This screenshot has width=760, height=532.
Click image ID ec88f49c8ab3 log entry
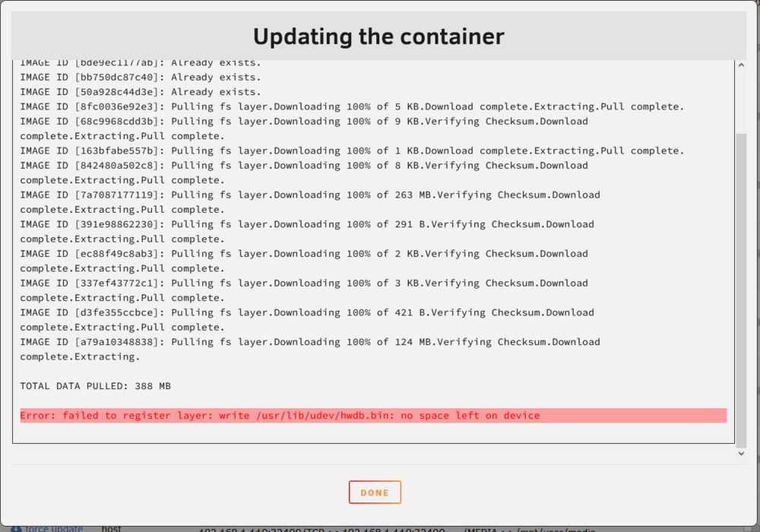click(x=304, y=261)
